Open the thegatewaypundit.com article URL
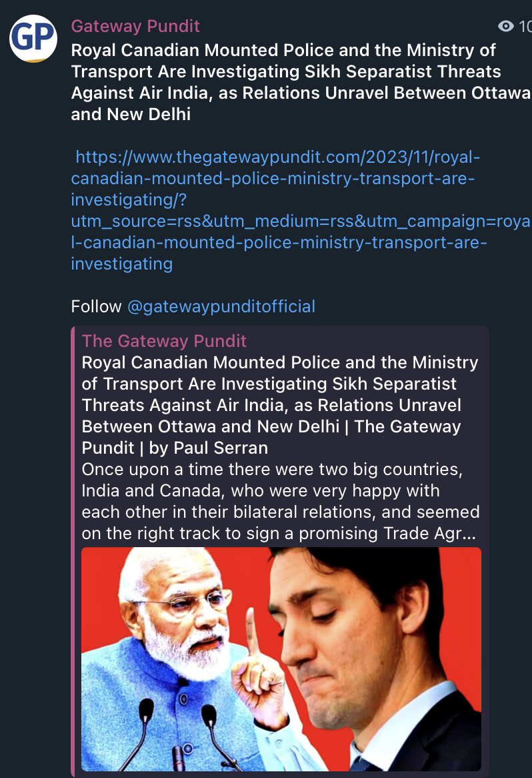The width and height of the screenshot is (532, 778). pyautogui.click(x=276, y=210)
